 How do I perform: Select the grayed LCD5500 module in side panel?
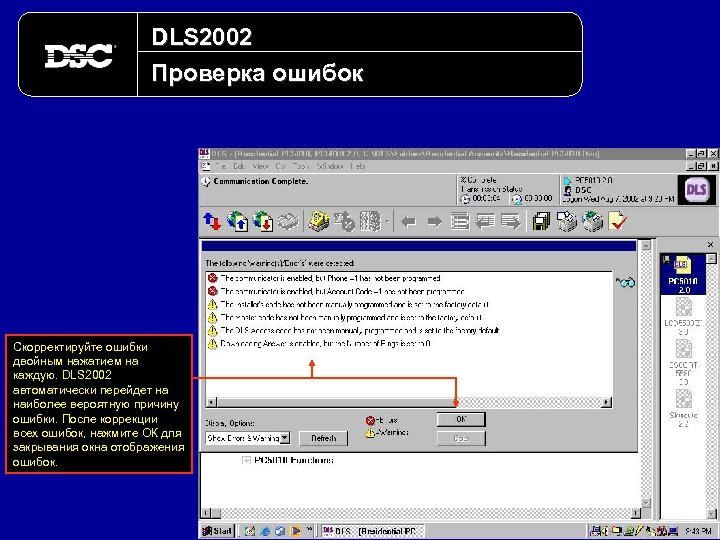tap(683, 316)
